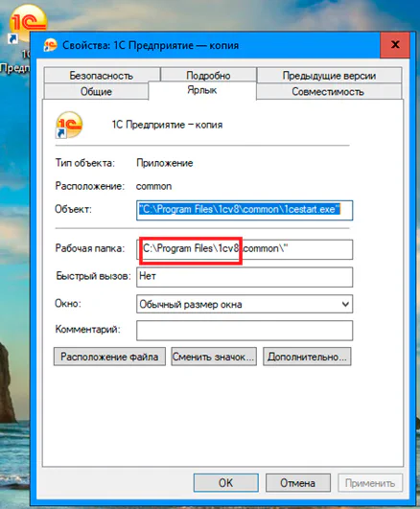Viewport: 420px width, 509px height.
Task: Open the Предыдущие версии tab
Action: pos(329,76)
